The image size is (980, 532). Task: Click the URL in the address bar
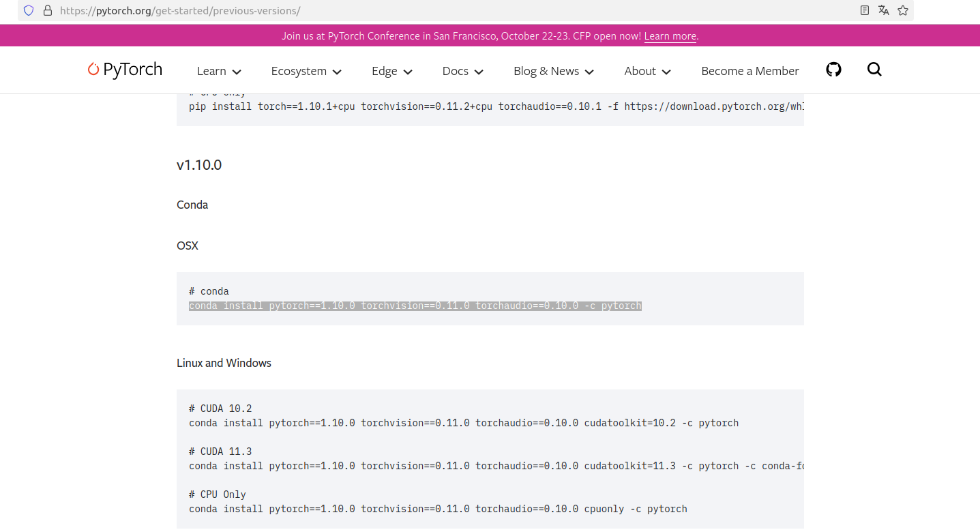click(180, 10)
